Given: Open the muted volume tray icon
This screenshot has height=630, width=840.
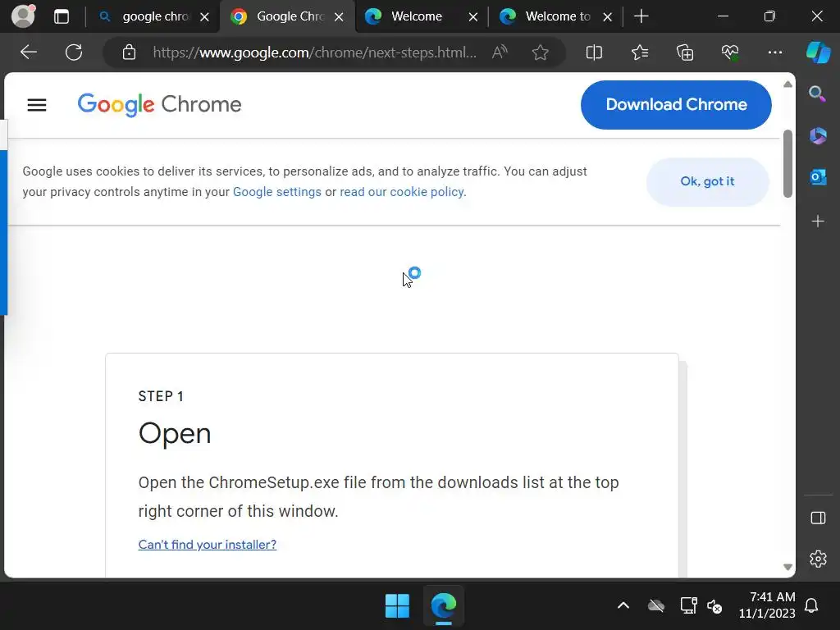Looking at the screenshot, I should tap(714, 606).
